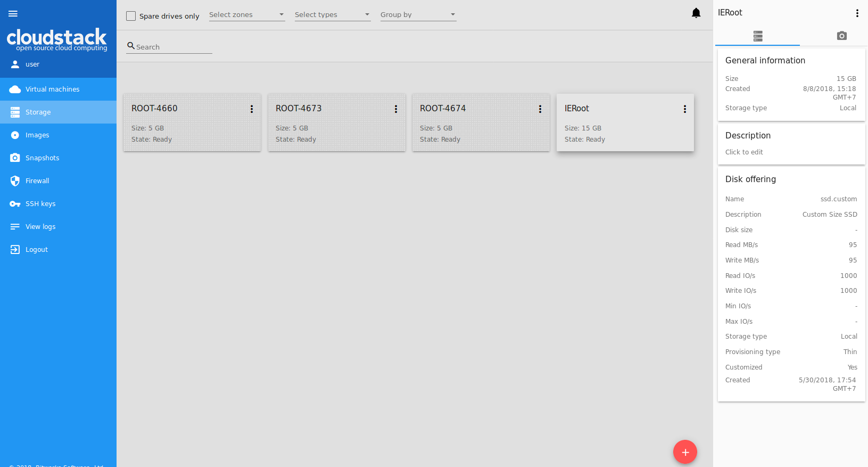This screenshot has width=868, height=467.
Task: Switch to the volume details tab
Action: pyautogui.click(x=758, y=36)
